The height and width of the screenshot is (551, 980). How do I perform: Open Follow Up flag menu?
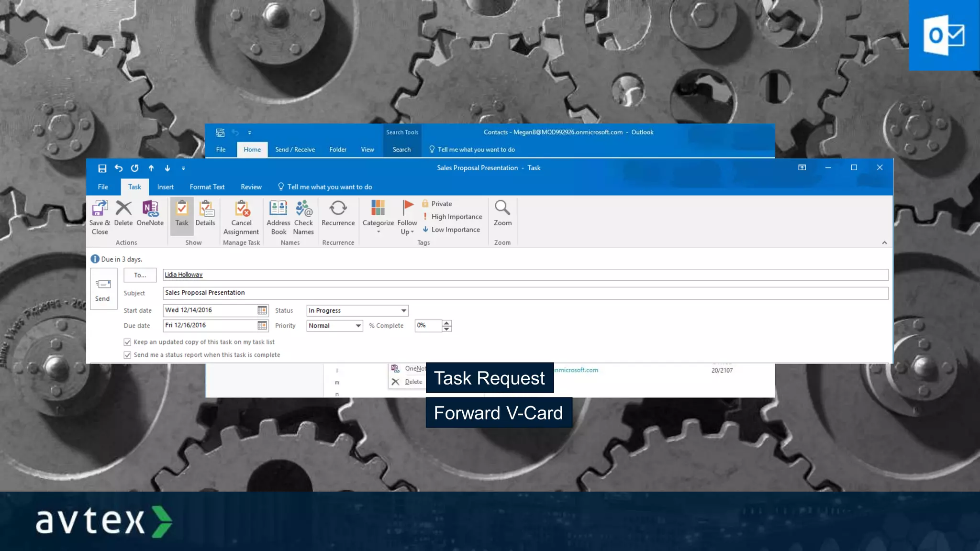(x=407, y=217)
